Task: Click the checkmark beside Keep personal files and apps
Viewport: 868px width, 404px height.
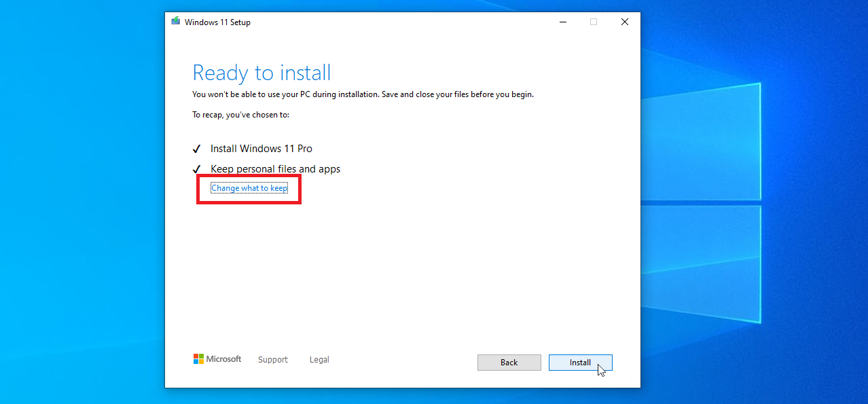Action: click(197, 169)
